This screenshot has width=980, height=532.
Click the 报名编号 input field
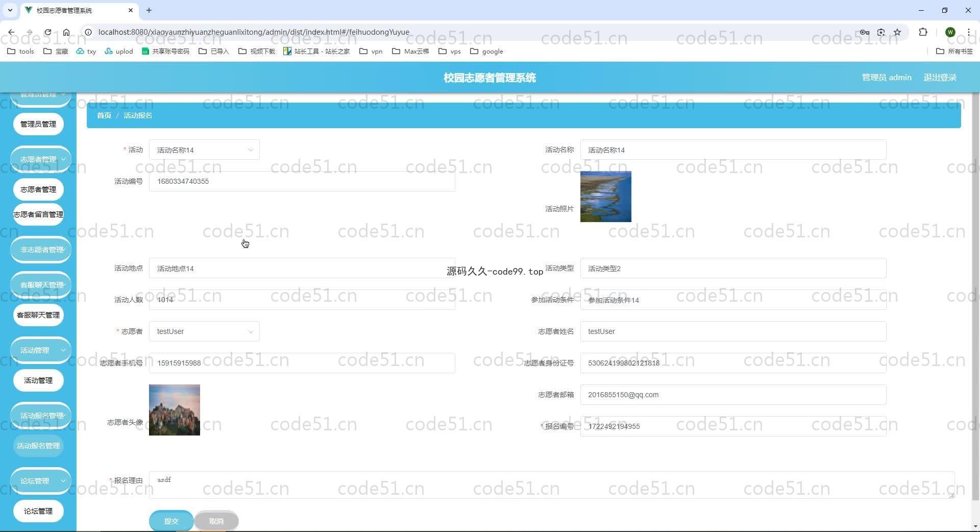pyautogui.click(x=733, y=426)
